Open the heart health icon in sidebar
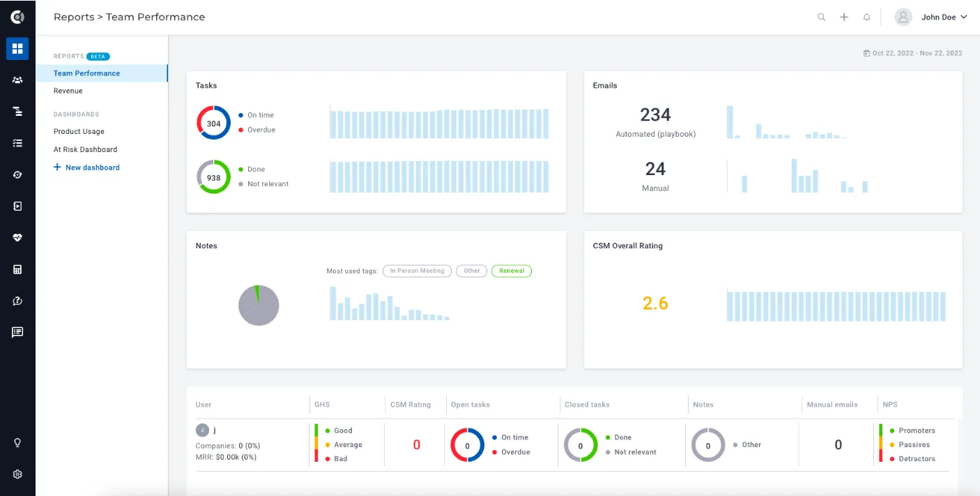The width and height of the screenshot is (980, 496). tap(17, 237)
